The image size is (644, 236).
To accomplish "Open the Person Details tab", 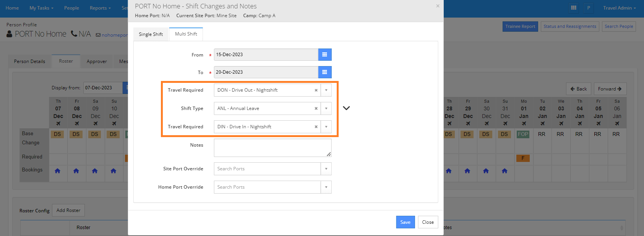I will (29, 61).
